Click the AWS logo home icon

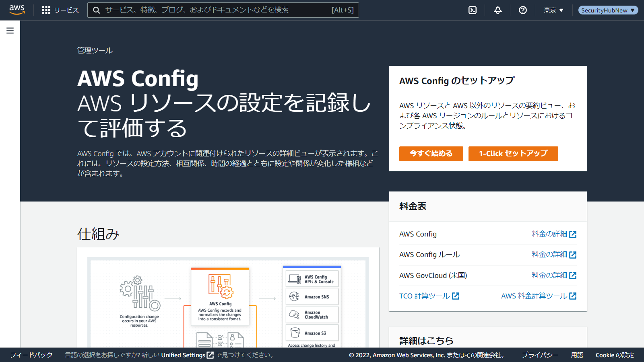click(x=17, y=10)
